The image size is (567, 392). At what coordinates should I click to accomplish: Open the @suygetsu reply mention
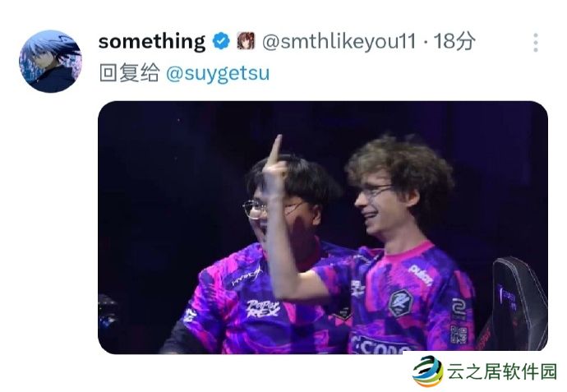(x=218, y=72)
